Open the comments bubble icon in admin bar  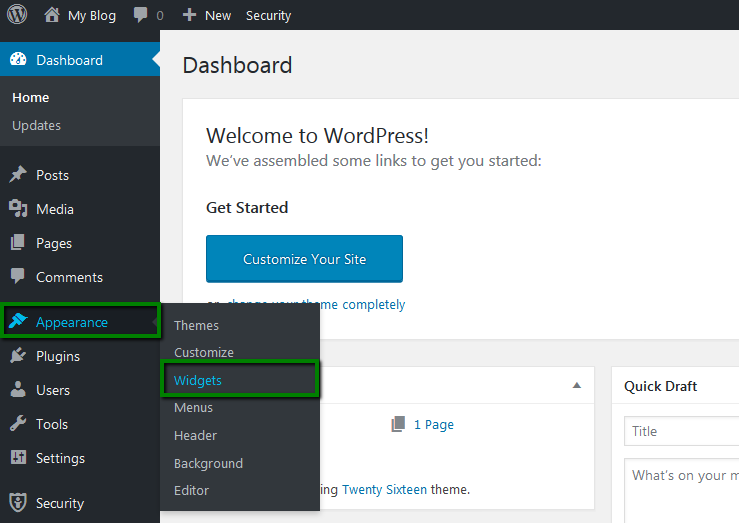click(140, 15)
